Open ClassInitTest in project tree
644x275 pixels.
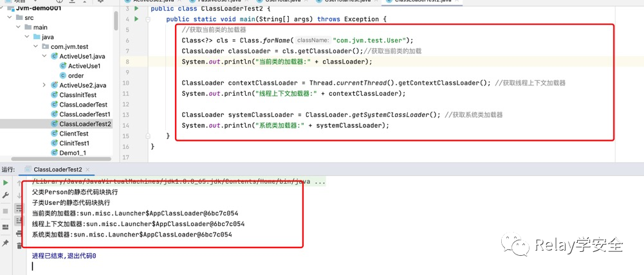(x=78, y=95)
